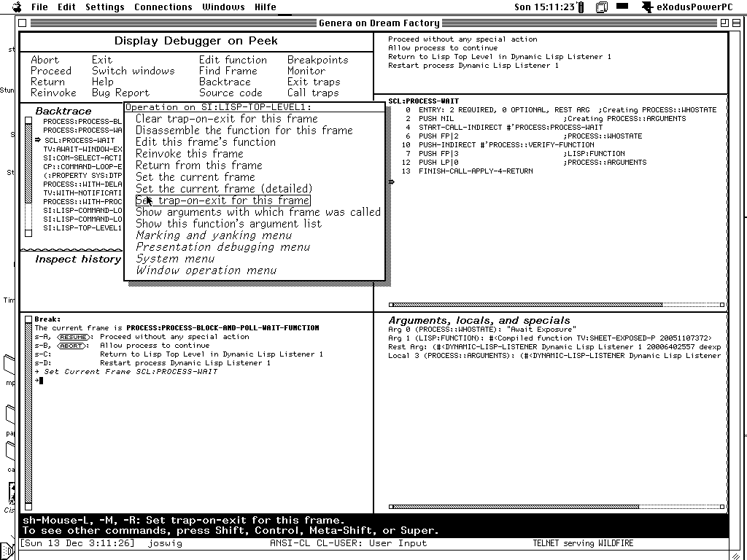Choose Show arguments with which frame was called
This screenshot has width=747, height=560.
(258, 212)
